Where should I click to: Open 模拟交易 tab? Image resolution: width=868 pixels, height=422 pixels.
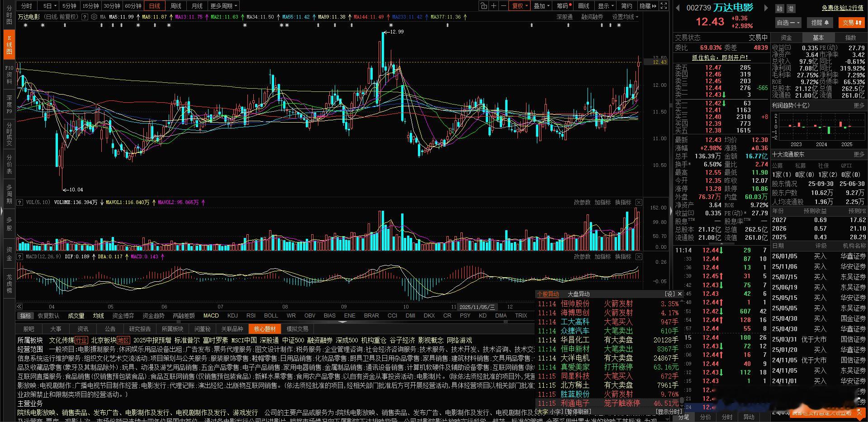point(298,329)
